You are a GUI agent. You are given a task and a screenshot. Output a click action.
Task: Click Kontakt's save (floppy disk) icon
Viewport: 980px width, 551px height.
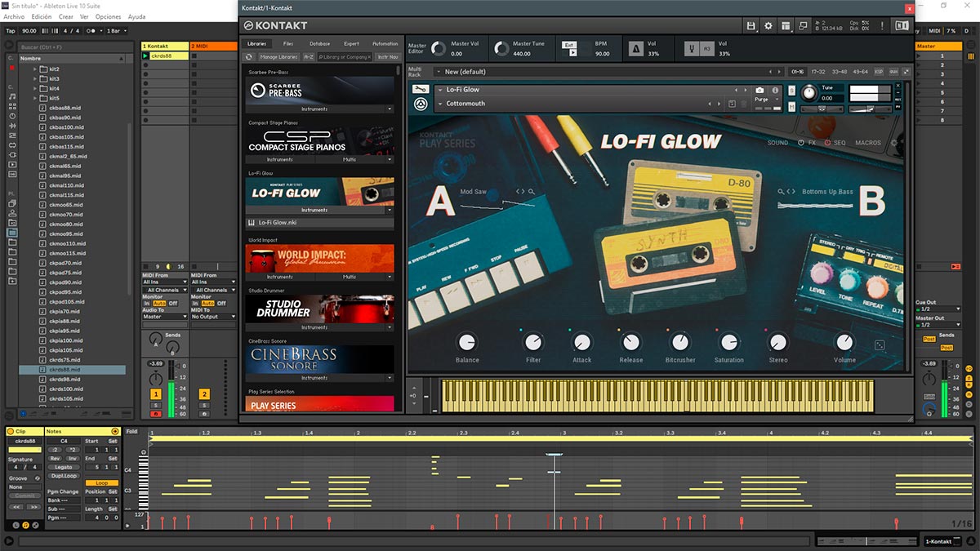click(751, 25)
